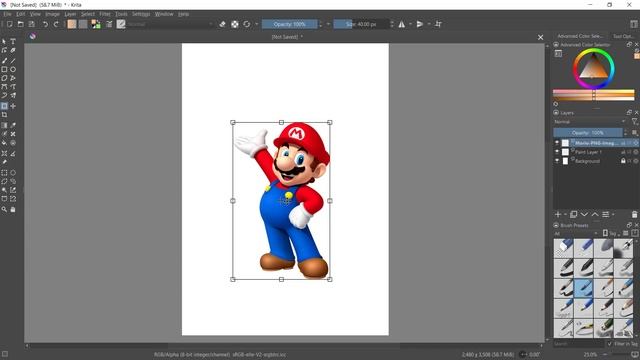
Task: Move layer up with arrow icon
Action: coord(595,215)
